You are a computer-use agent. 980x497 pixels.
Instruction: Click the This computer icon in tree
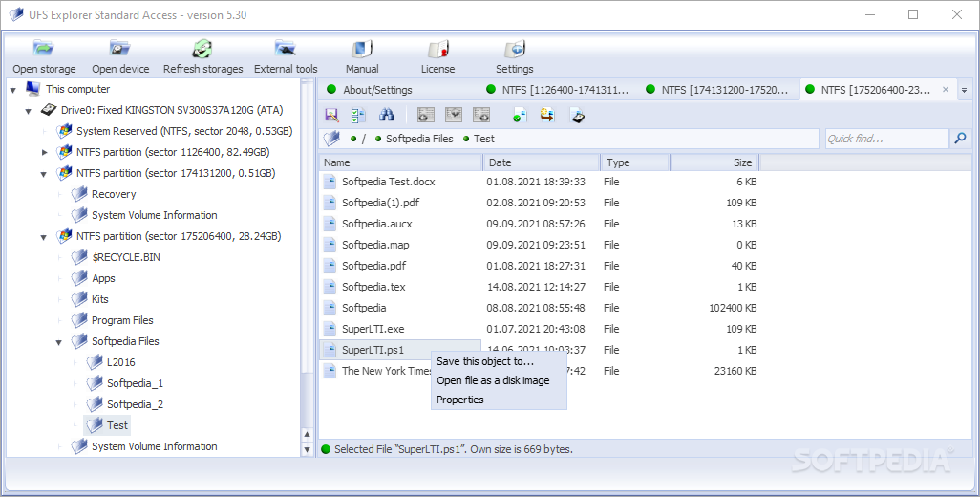click(33, 89)
